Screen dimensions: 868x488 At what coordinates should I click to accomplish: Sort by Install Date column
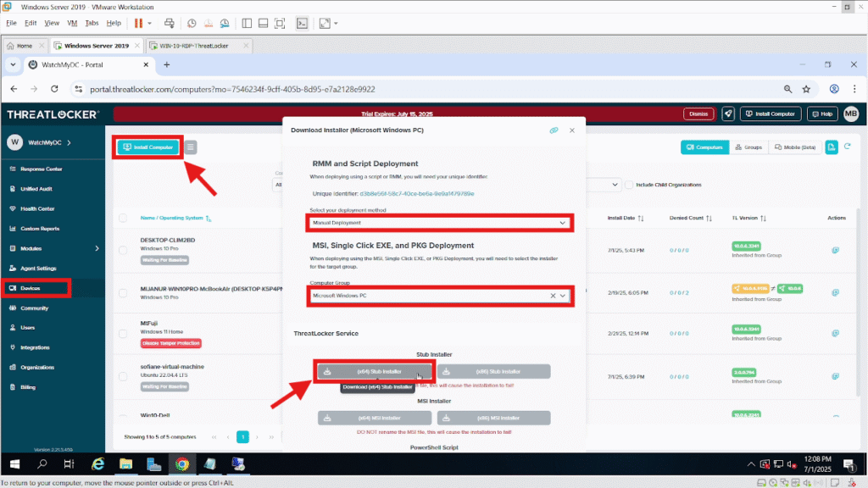coord(626,218)
